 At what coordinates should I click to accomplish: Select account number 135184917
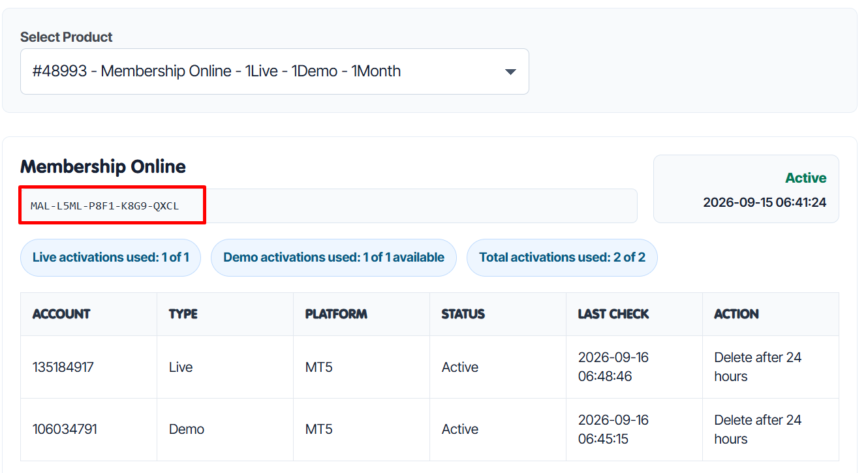click(63, 367)
